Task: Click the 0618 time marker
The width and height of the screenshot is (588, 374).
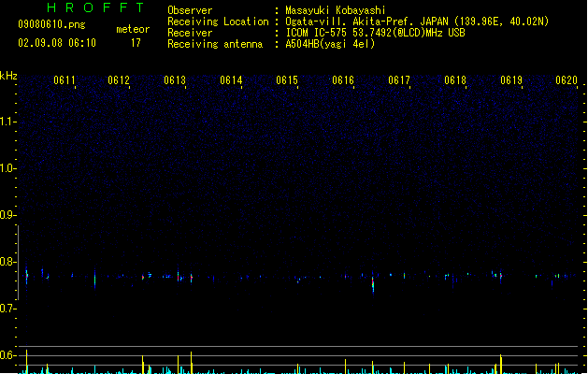Action: [x=455, y=80]
